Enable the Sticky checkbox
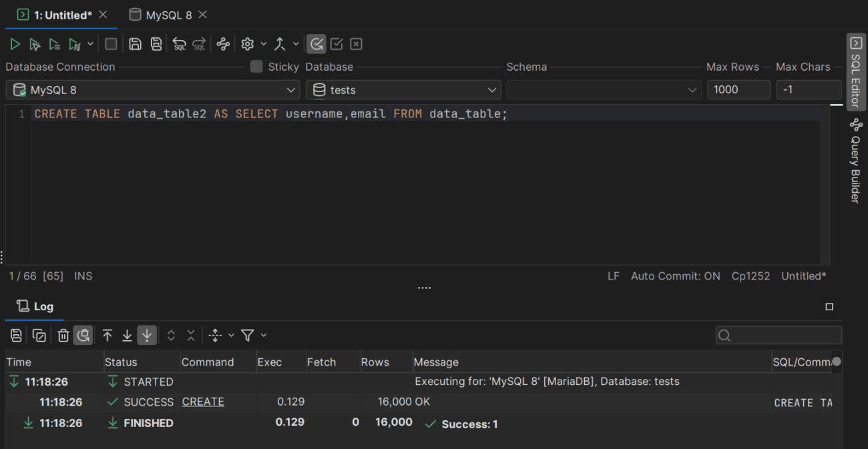 (x=256, y=67)
